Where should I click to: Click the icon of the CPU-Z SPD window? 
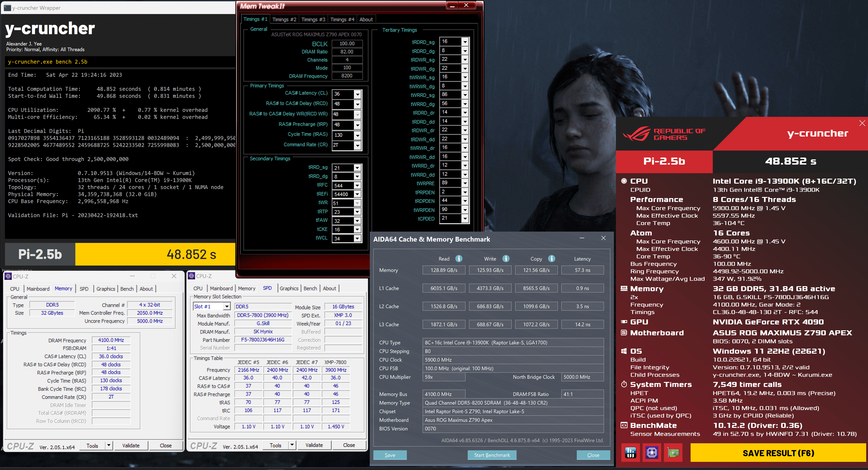tap(192, 276)
